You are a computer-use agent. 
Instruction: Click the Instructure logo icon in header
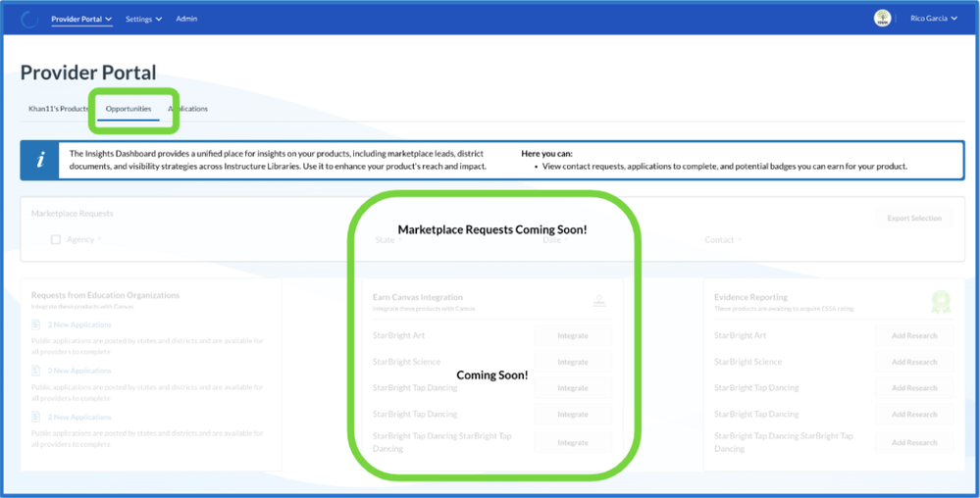[29, 19]
